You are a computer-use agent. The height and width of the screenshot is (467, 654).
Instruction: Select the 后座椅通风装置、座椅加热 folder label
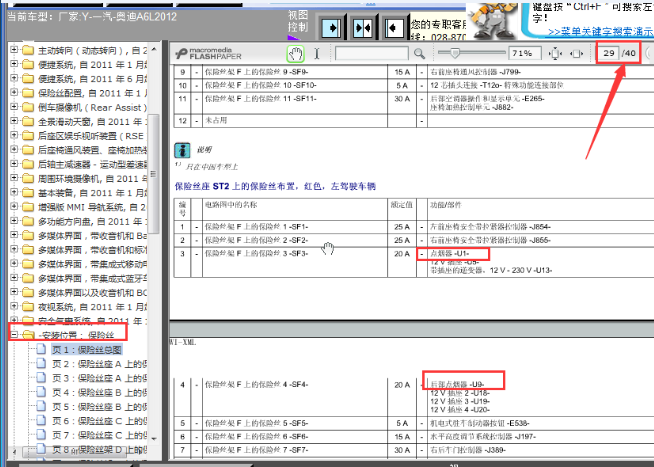click(92, 150)
